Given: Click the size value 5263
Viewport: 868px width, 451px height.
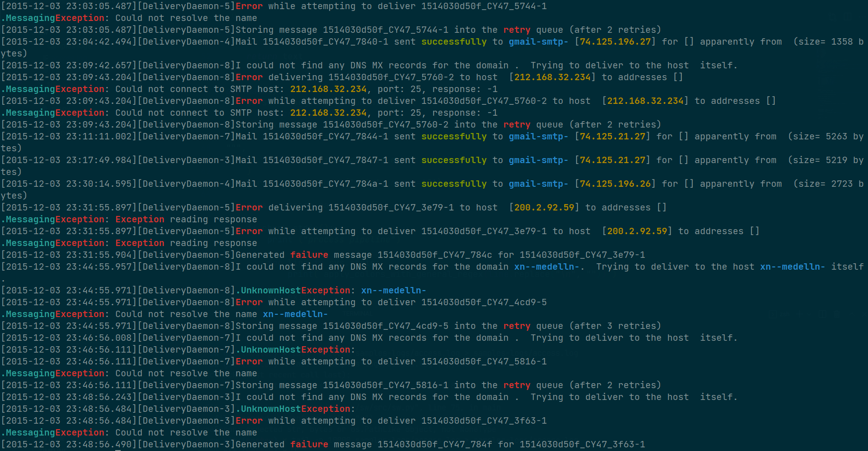Looking at the screenshot, I should point(836,136).
